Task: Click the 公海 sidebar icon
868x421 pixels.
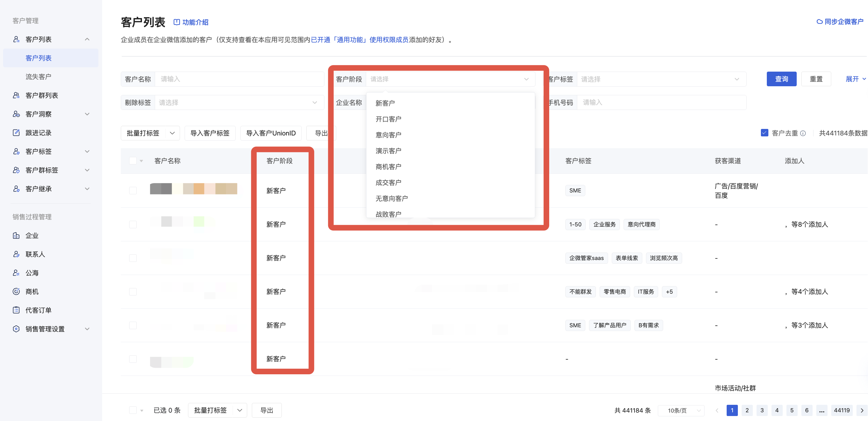Action: (16, 273)
